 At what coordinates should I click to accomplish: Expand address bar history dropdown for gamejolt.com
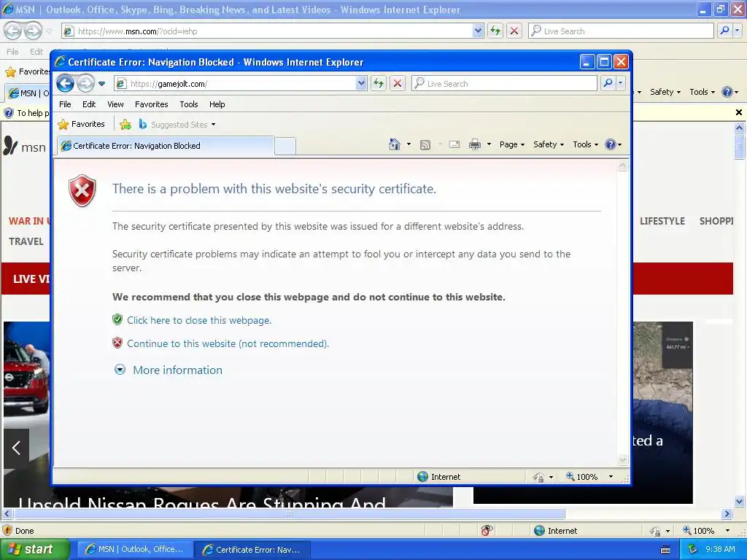coord(361,84)
